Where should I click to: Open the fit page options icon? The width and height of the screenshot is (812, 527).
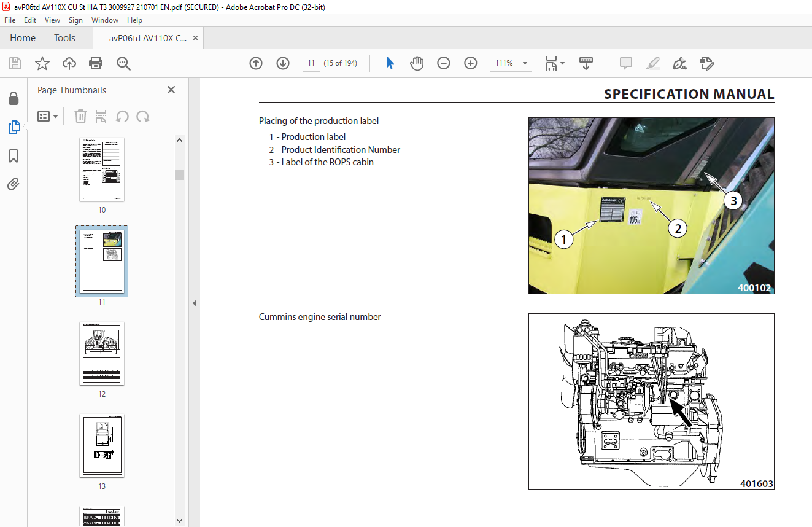pos(554,63)
